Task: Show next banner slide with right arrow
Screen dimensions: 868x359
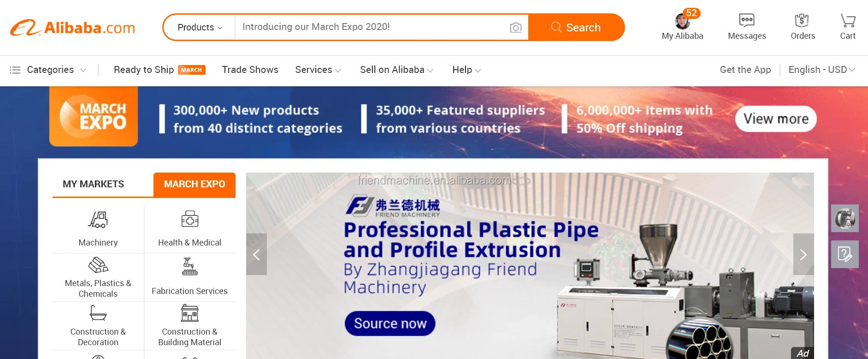Action: 803,254
